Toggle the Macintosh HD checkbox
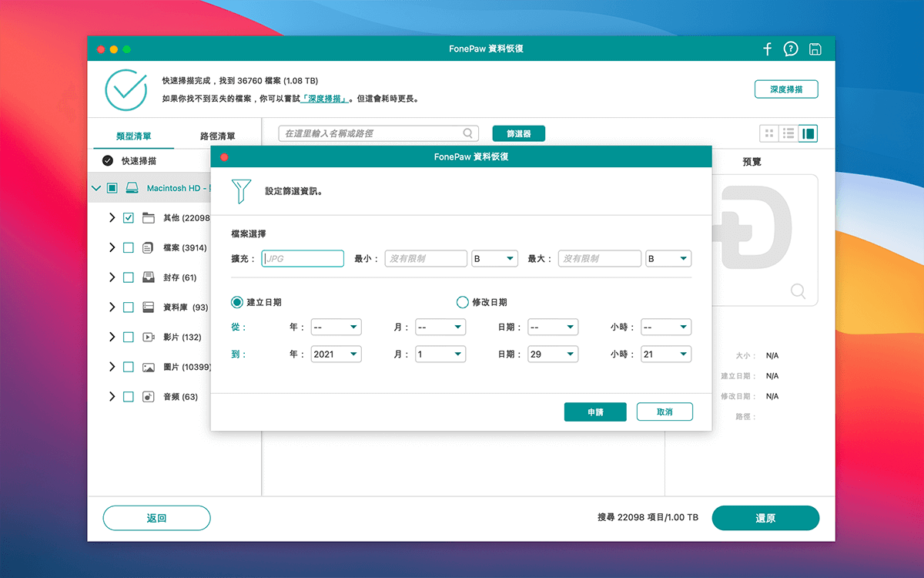This screenshot has width=924, height=578. pos(112,188)
